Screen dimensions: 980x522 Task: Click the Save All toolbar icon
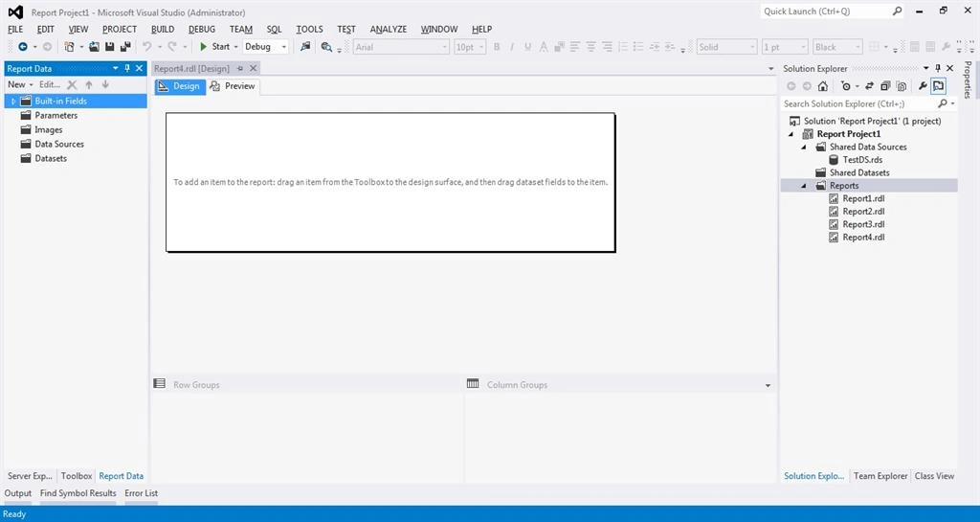tap(125, 47)
